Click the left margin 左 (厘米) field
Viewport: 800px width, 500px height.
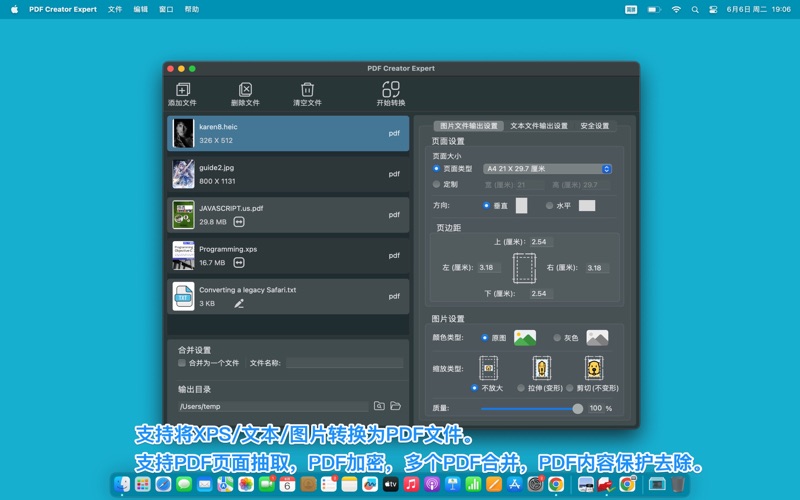click(489, 267)
